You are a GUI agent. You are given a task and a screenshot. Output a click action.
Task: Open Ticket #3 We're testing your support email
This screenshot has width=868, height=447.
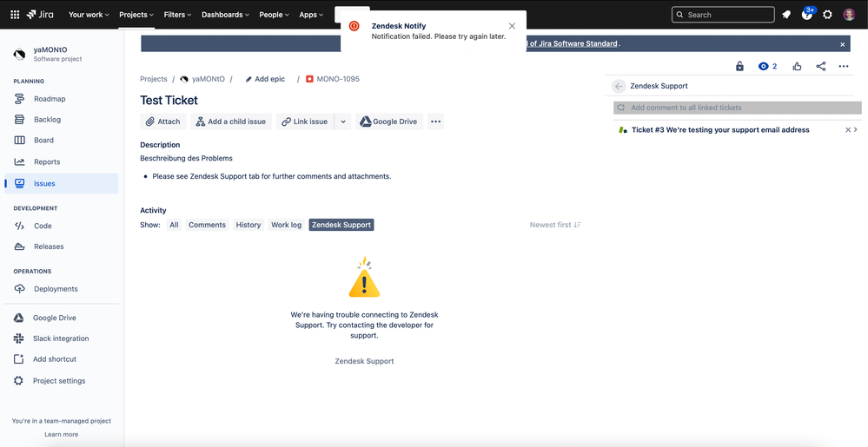coord(720,130)
